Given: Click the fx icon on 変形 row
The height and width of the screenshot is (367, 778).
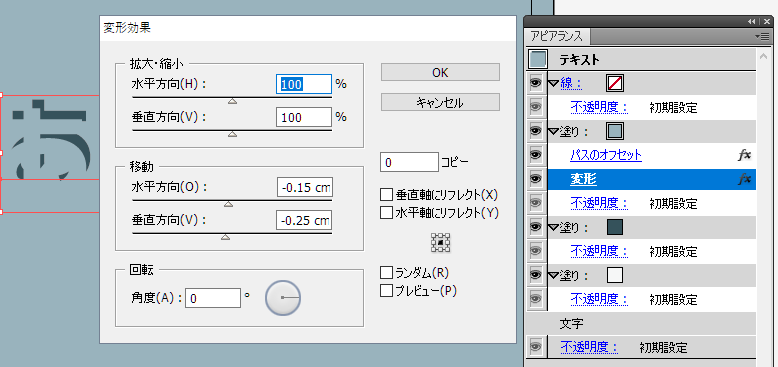Looking at the screenshot, I should pyautogui.click(x=744, y=180).
